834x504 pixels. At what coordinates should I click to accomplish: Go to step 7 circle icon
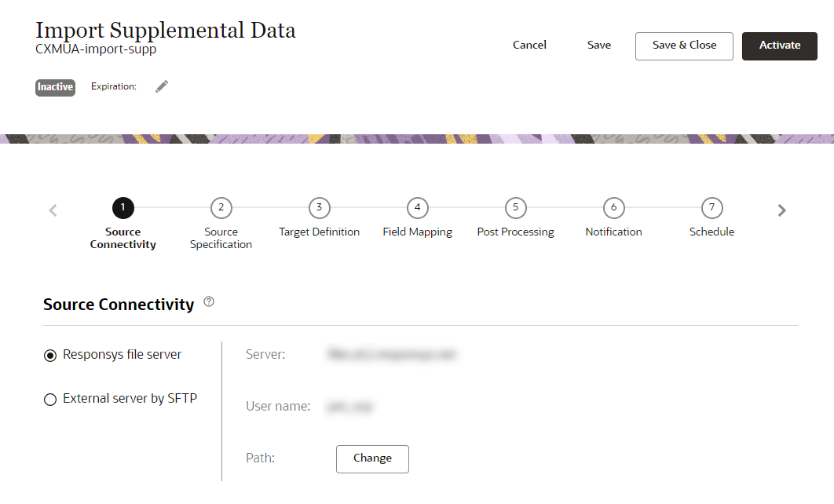(x=712, y=208)
